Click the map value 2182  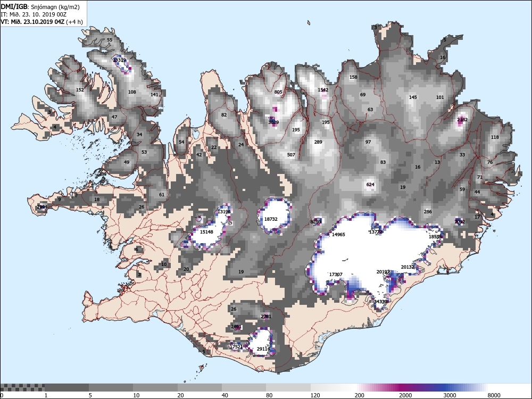[x=462, y=120]
